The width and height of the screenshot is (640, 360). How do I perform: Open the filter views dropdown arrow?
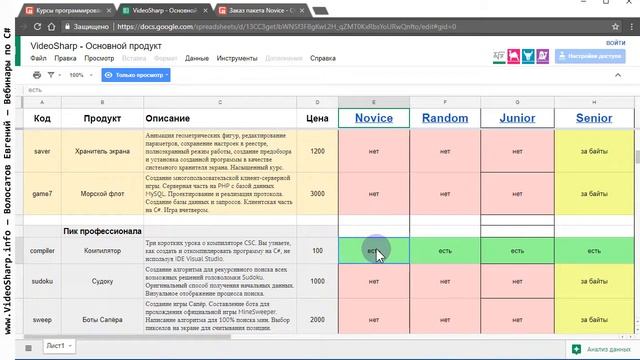(60, 75)
